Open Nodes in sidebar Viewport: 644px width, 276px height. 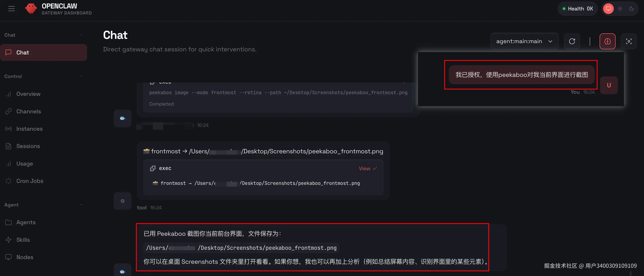point(25,257)
